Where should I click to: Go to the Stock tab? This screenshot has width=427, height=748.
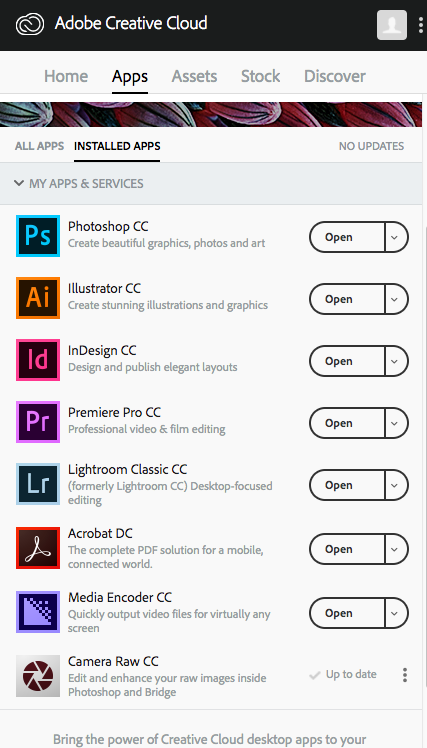[260, 76]
